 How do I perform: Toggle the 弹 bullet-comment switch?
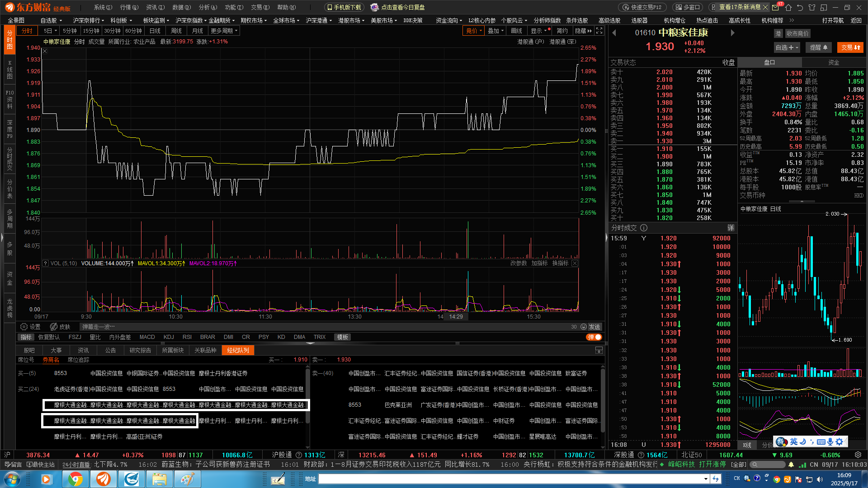[594, 337]
